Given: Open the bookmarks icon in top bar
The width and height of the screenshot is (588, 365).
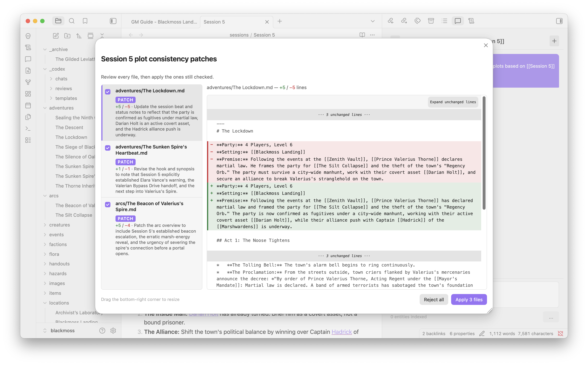Looking at the screenshot, I should pos(85,21).
